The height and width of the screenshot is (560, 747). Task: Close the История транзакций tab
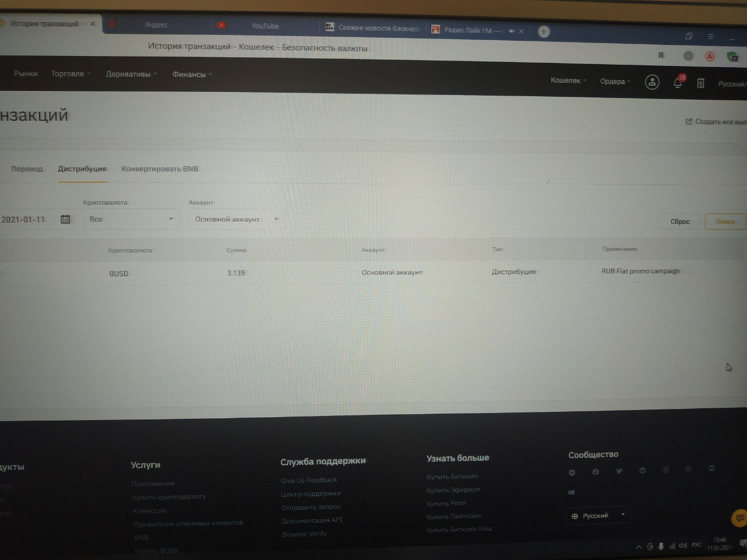tap(92, 24)
